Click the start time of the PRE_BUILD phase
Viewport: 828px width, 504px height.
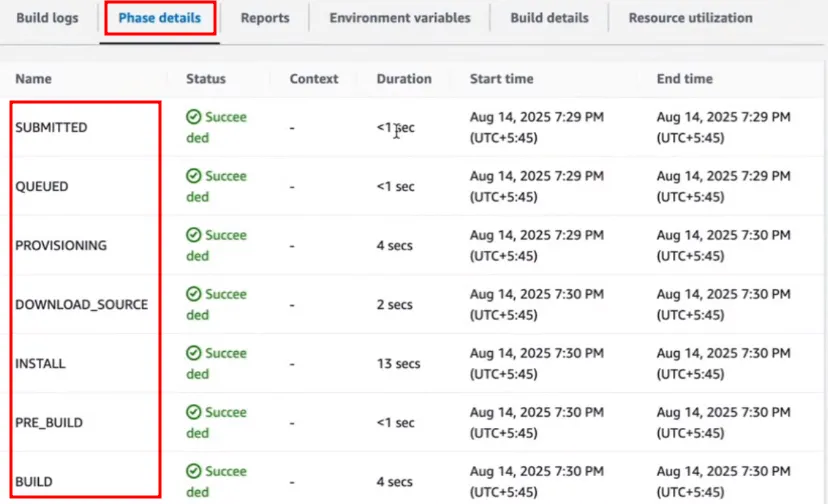[x=537, y=423]
